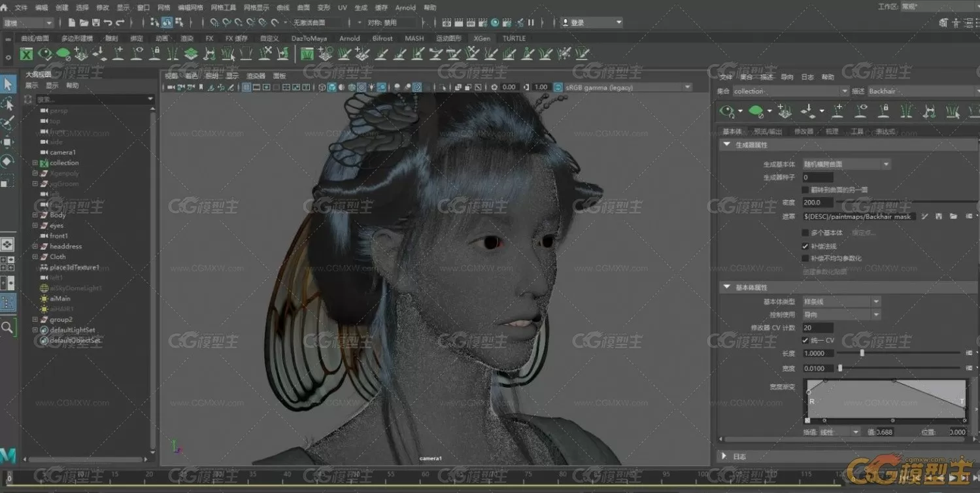Redo with the curved forward arrow
980x493 pixels.
tap(120, 22)
